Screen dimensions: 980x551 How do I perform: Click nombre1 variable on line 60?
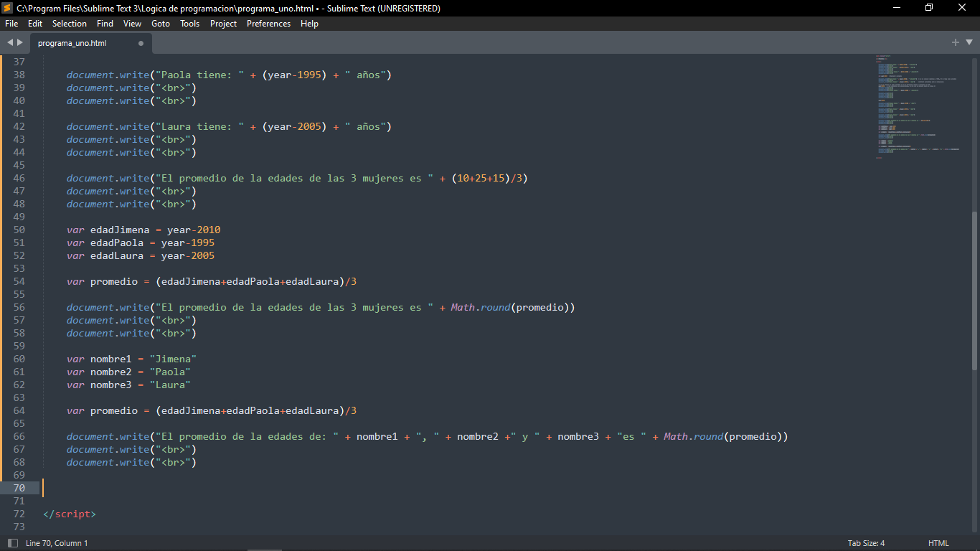click(x=111, y=359)
